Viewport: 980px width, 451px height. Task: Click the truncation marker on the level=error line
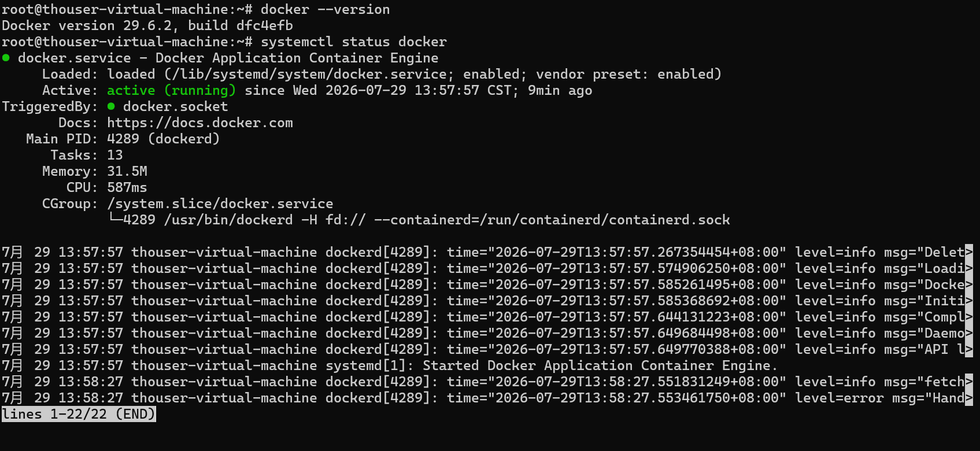click(x=969, y=398)
